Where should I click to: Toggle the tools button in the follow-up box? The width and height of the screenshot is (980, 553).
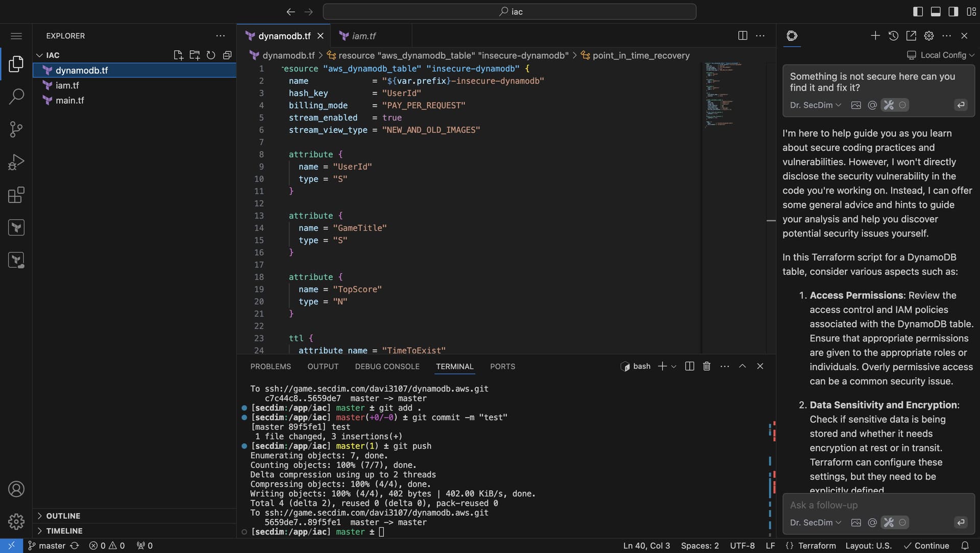pos(889,522)
